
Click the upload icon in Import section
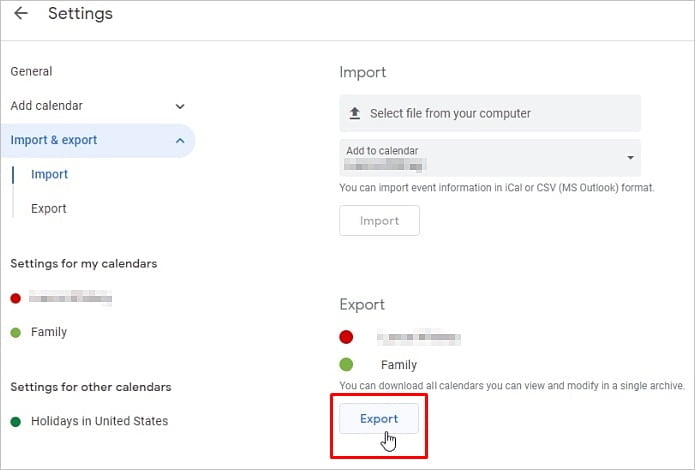pyautogui.click(x=354, y=114)
